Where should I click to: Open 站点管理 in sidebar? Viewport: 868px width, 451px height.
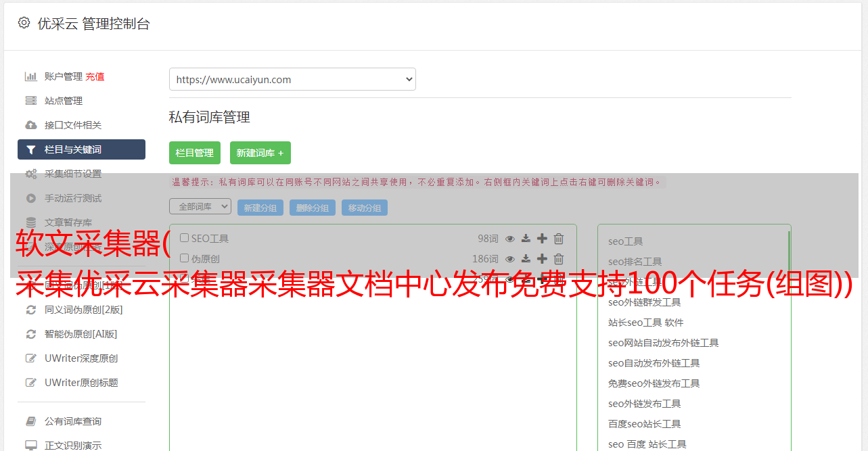pyautogui.click(x=64, y=101)
